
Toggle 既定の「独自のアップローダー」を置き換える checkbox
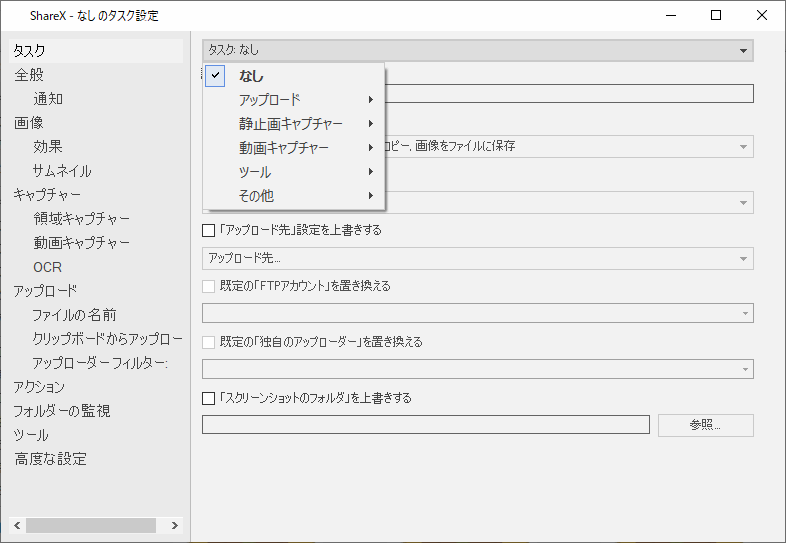tap(208, 342)
